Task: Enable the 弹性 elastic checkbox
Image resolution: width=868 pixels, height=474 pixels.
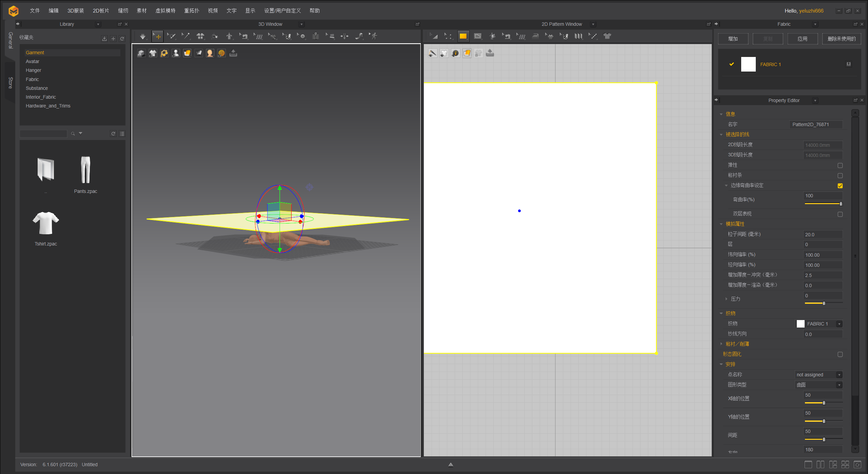Action: click(x=840, y=165)
